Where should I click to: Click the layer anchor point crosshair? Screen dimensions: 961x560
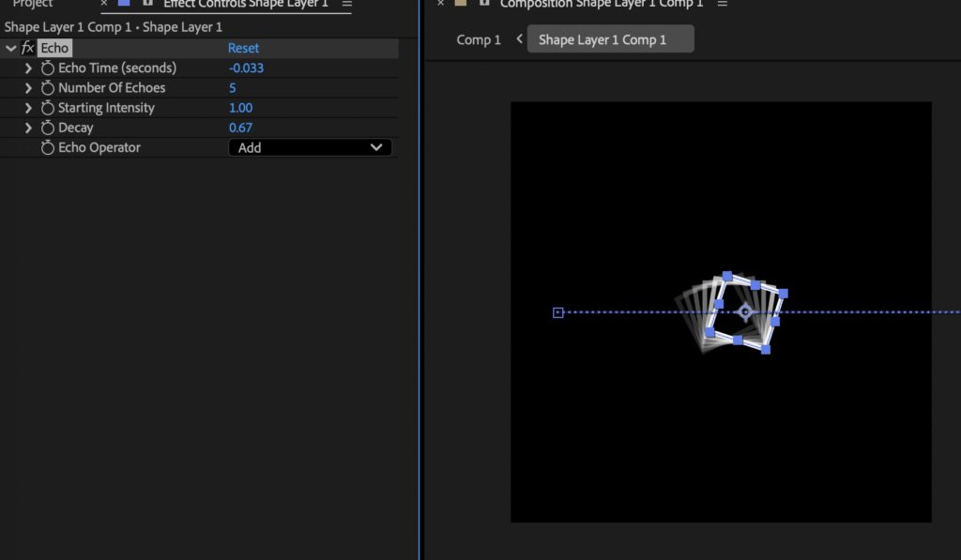[745, 311]
